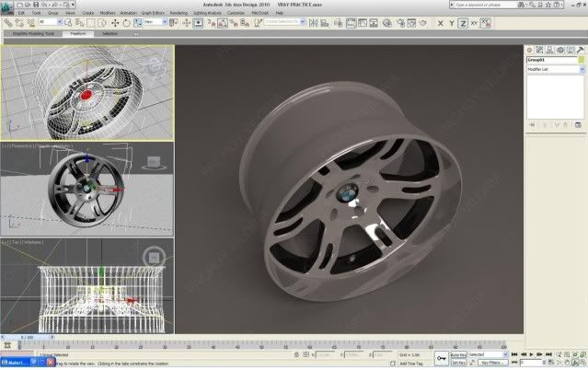
Task: Click the favorites star icon
Action: click(x=548, y=5)
